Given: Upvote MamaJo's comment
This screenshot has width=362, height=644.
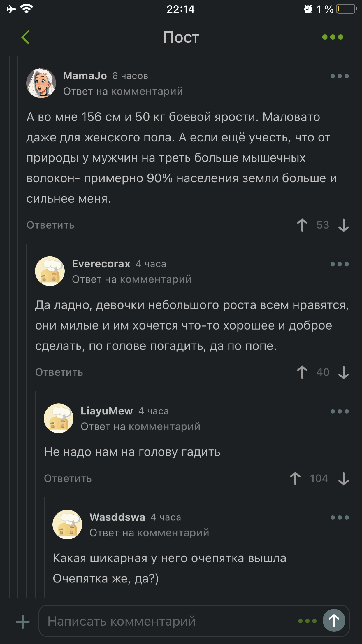Looking at the screenshot, I should tap(302, 225).
